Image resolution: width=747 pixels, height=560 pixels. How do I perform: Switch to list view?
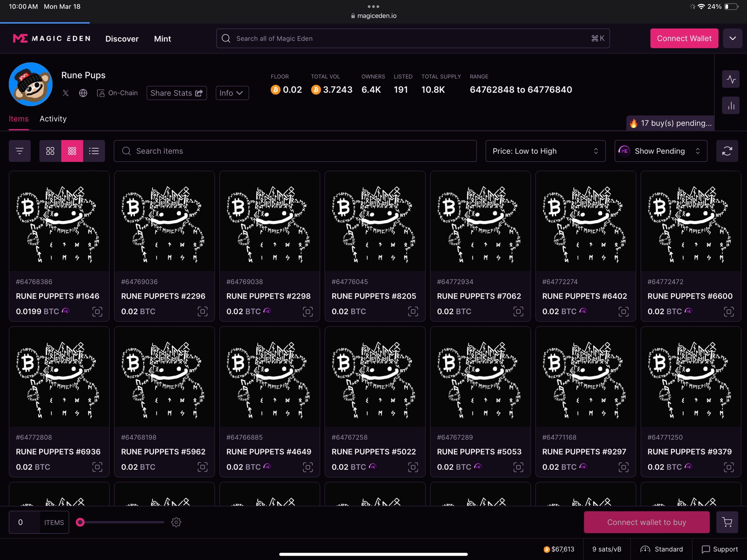(x=94, y=151)
